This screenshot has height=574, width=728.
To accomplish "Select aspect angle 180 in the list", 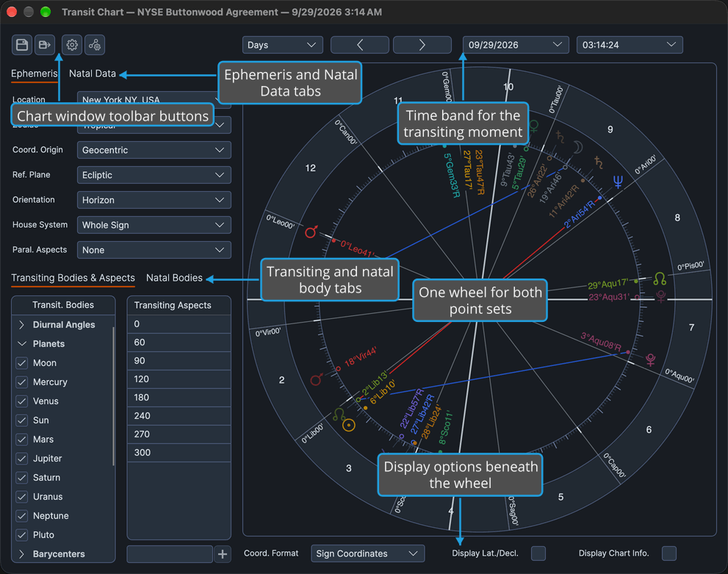I will 179,398.
